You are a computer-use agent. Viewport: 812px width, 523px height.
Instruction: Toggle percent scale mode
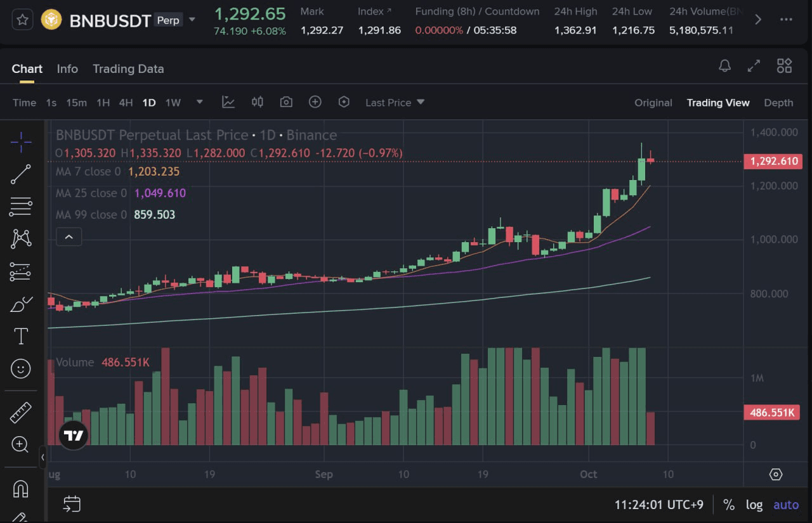tap(729, 505)
